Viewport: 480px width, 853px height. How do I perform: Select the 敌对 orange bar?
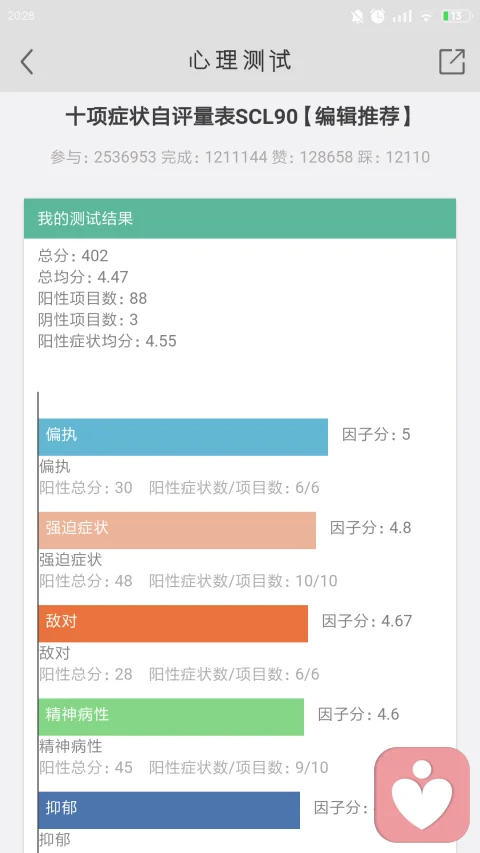(173, 623)
